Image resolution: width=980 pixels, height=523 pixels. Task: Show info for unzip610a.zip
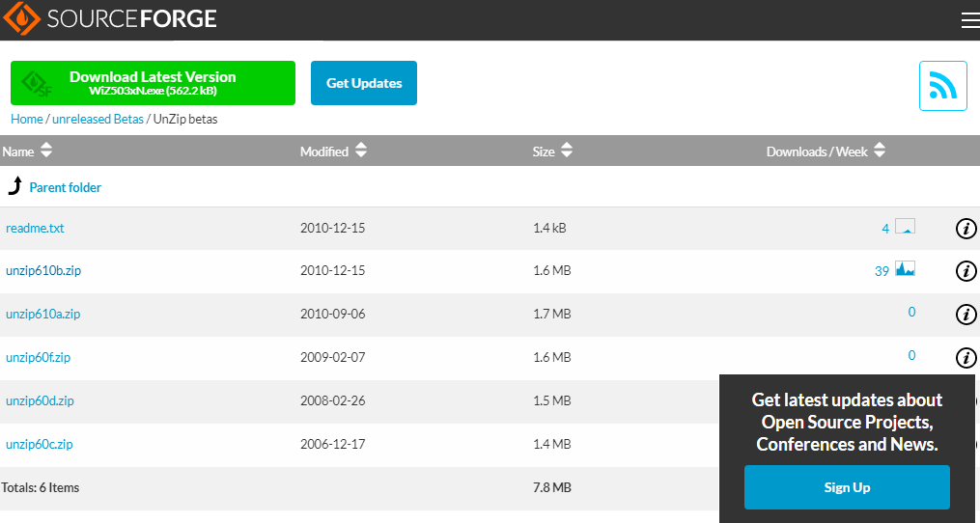pyautogui.click(x=966, y=315)
